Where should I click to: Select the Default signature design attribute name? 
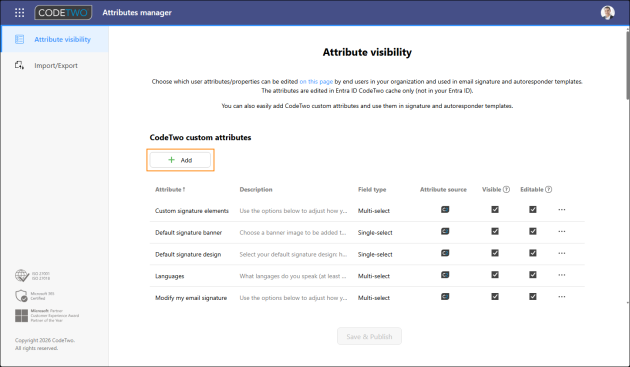[188, 254]
